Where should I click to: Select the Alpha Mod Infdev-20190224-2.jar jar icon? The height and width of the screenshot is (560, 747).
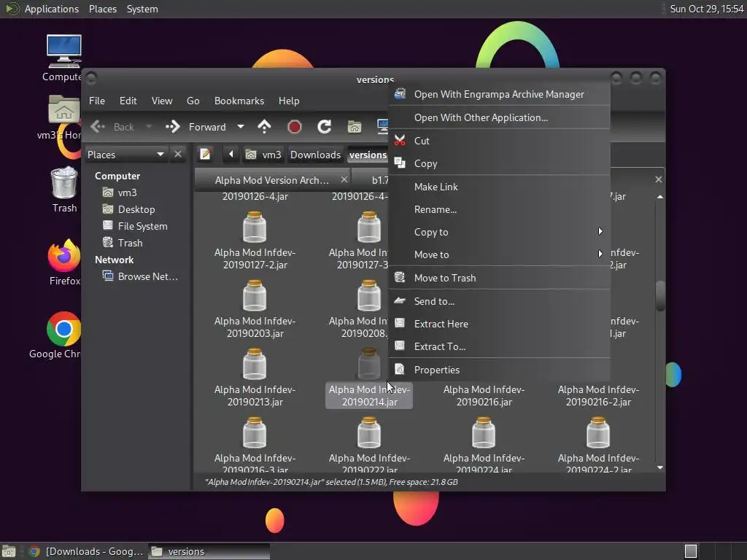pyautogui.click(x=598, y=433)
